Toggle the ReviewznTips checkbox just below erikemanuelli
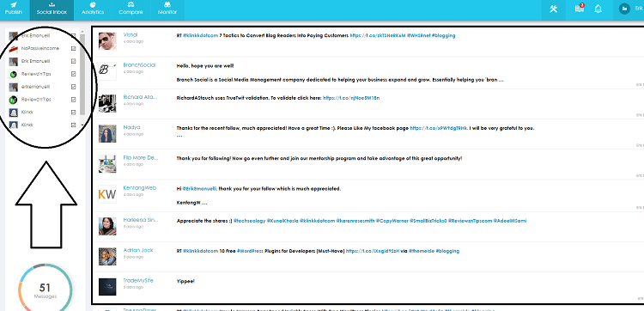 [x=74, y=100]
